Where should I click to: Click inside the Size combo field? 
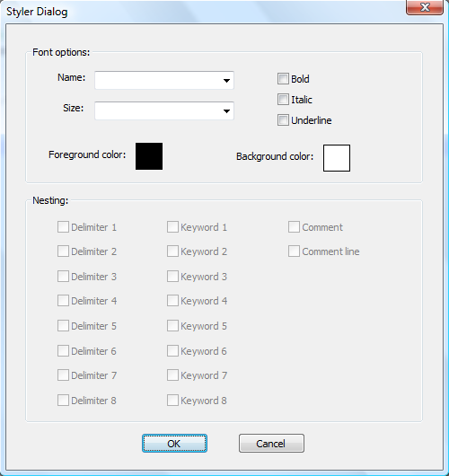(158, 110)
